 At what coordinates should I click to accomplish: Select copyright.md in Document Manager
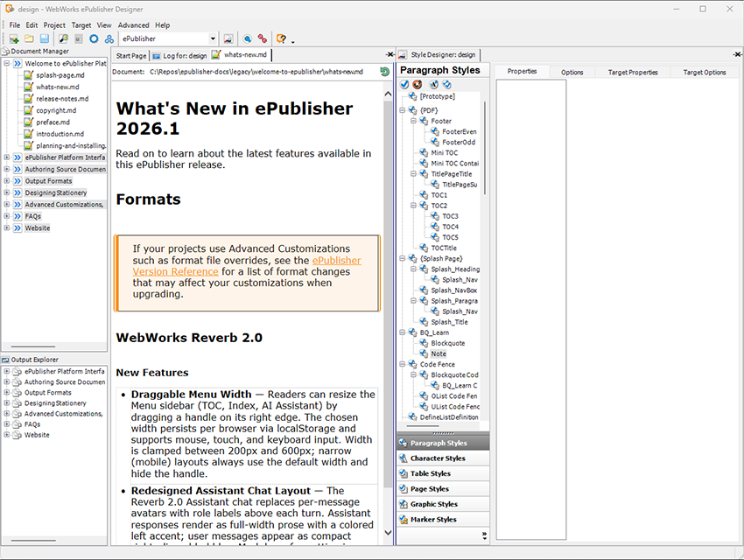(x=56, y=110)
